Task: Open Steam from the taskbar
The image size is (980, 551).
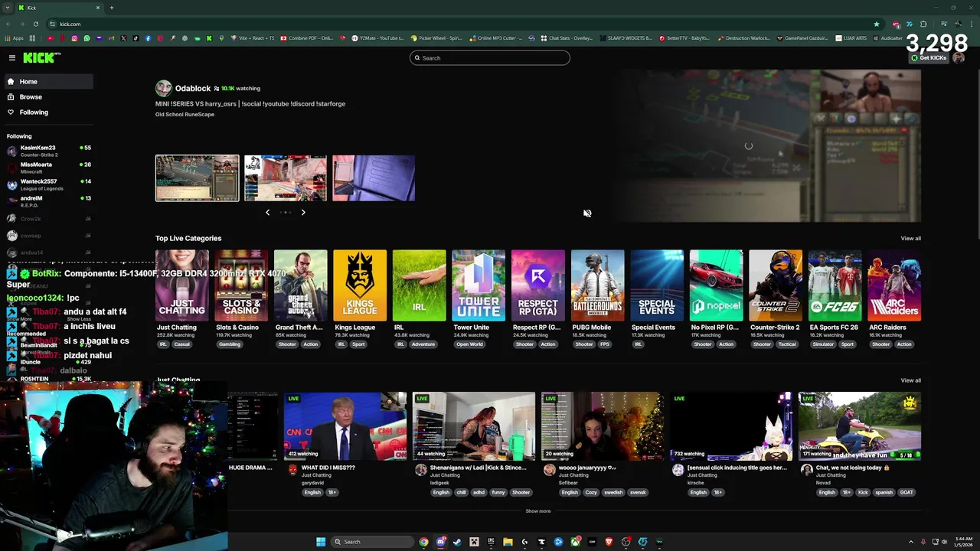Action: pyautogui.click(x=457, y=542)
